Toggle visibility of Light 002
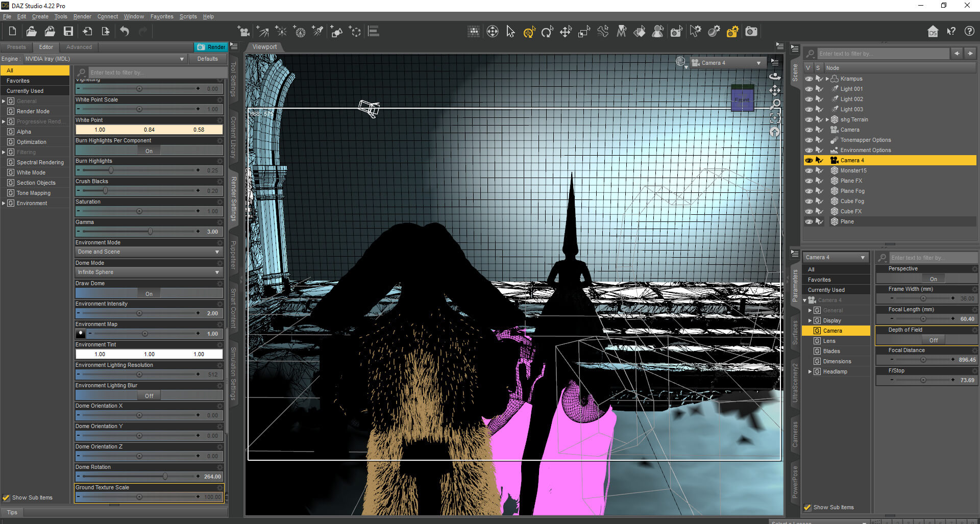This screenshot has height=524, width=980. [x=808, y=99]
